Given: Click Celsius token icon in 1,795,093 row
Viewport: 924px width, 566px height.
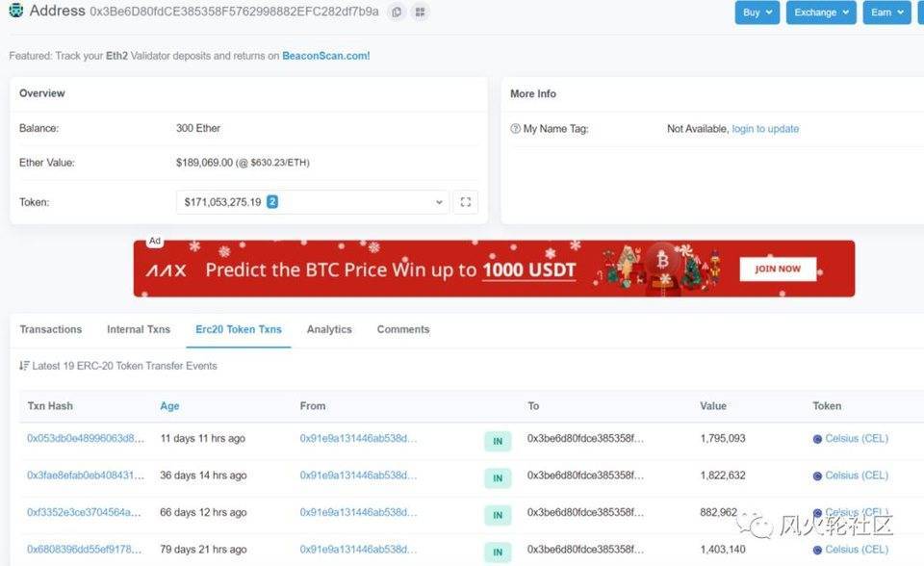Looking at the screenshot, I should point(817,439).
